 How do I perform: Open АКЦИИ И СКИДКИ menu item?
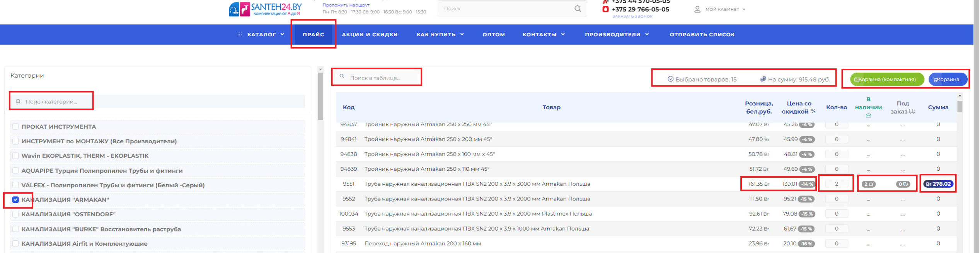point(370,34)
